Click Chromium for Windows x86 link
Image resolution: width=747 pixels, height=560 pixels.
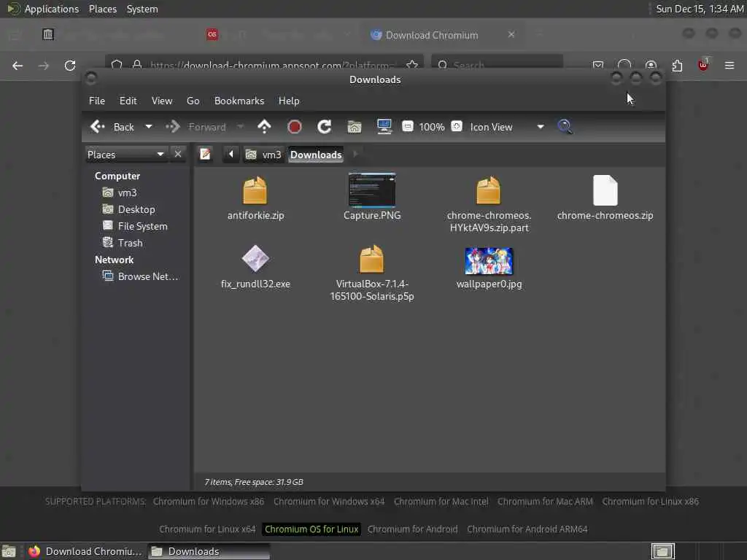tap(208, 502)
